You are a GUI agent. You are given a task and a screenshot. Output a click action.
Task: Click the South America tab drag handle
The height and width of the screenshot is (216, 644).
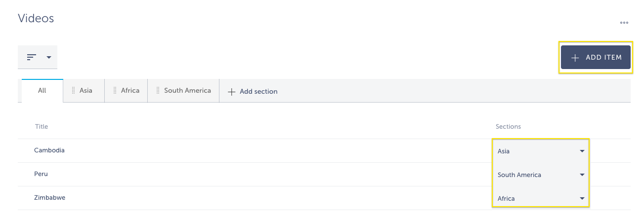pyautogui.click(x=158, y=91)
